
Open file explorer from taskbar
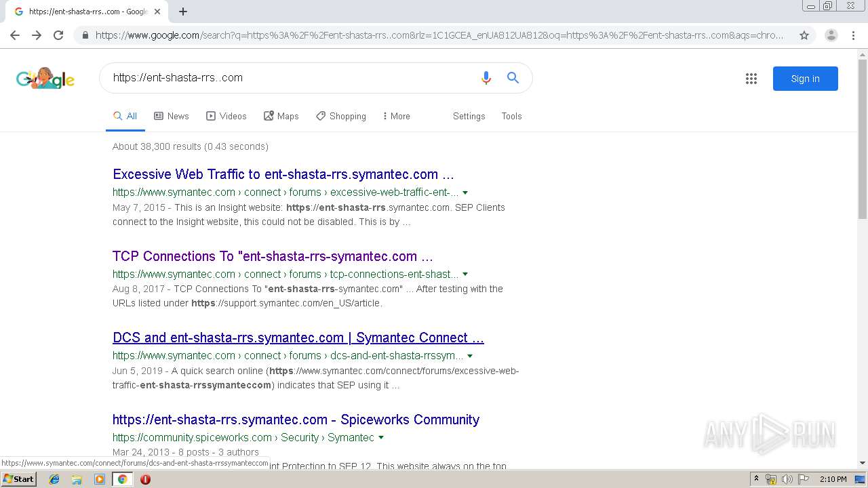click(x=77, y=479)
